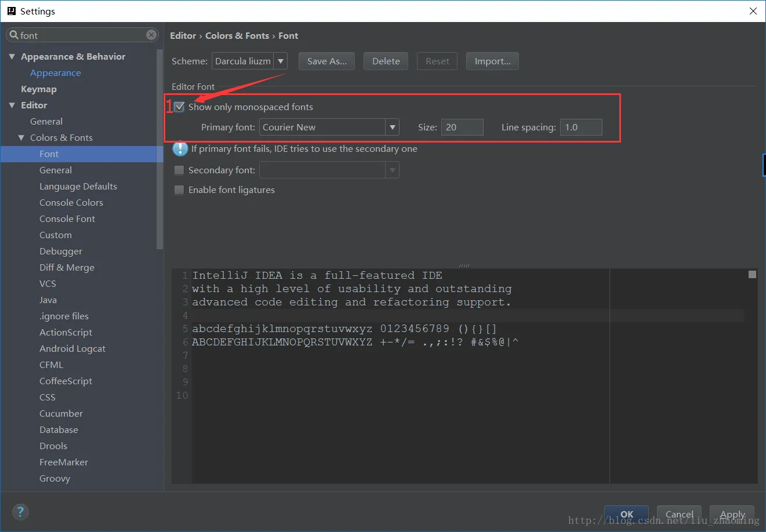Select Debugger color settings
766x532 pixels.
tap(61, 251)
